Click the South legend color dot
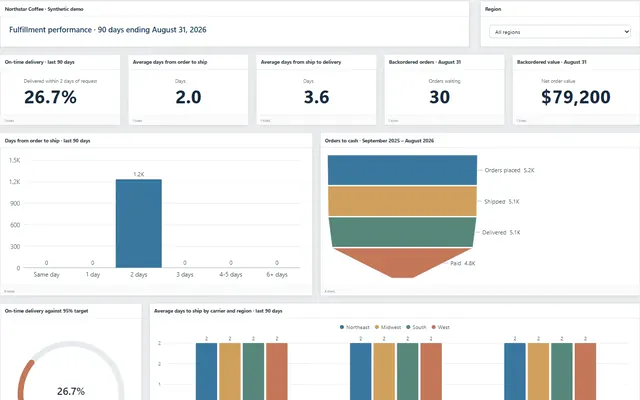The image size is (640, 400). click(408, 327)
